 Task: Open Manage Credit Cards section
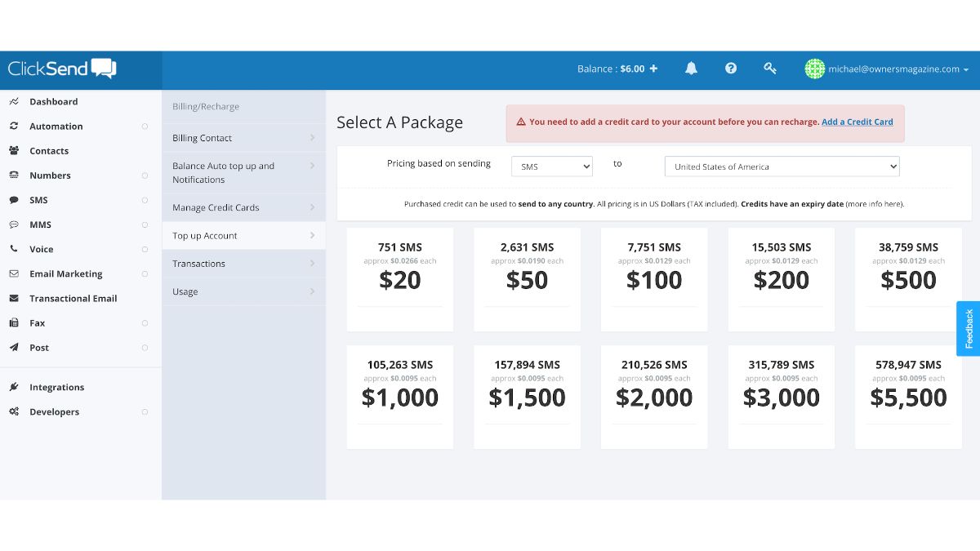pos(243,207)
